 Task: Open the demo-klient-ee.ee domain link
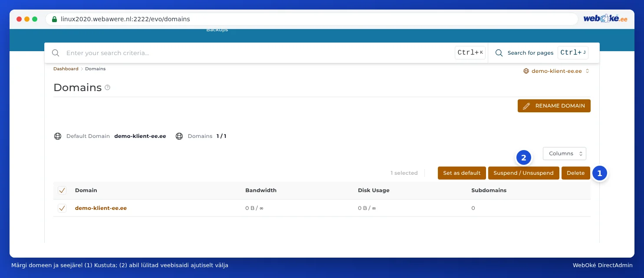(x=101, y=208)
